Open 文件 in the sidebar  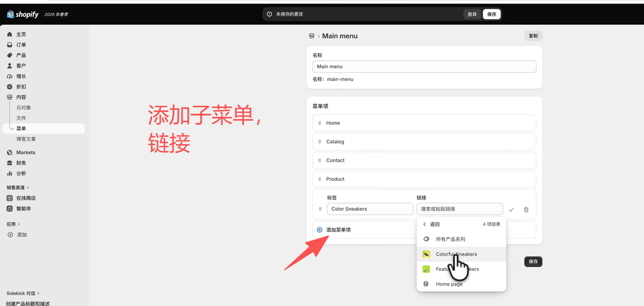21,118
